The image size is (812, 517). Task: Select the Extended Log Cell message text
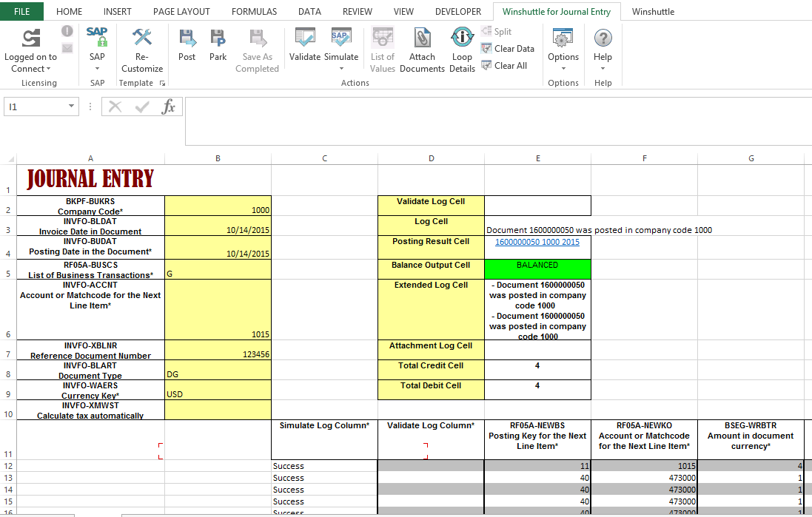[537, 309]
